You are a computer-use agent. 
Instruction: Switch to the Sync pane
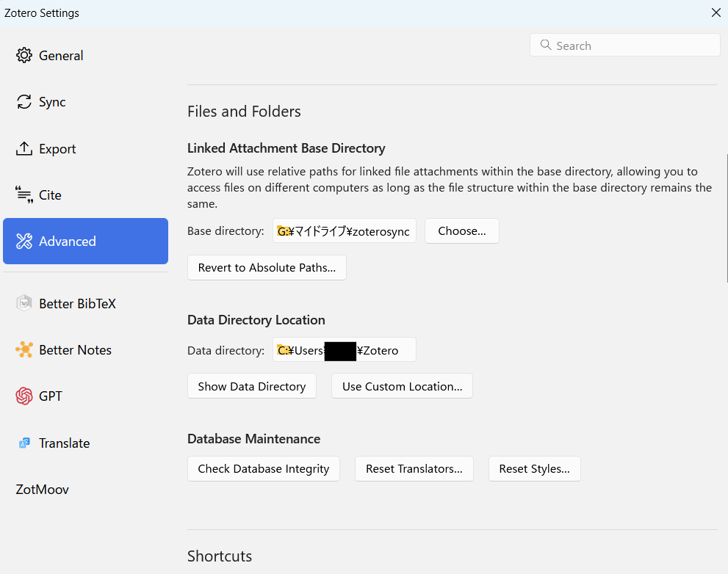pyautogui.click(x=85, y=101)
